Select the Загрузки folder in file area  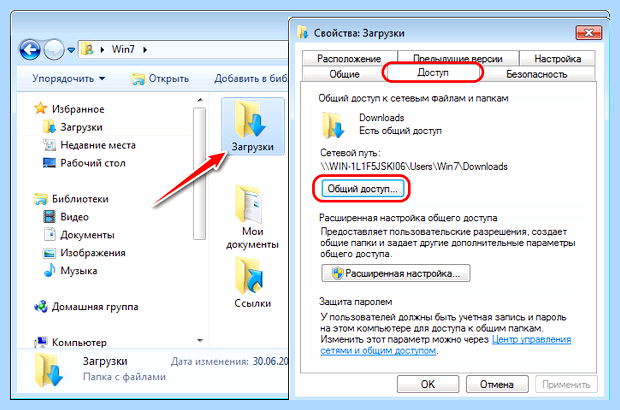click(253, 126)
